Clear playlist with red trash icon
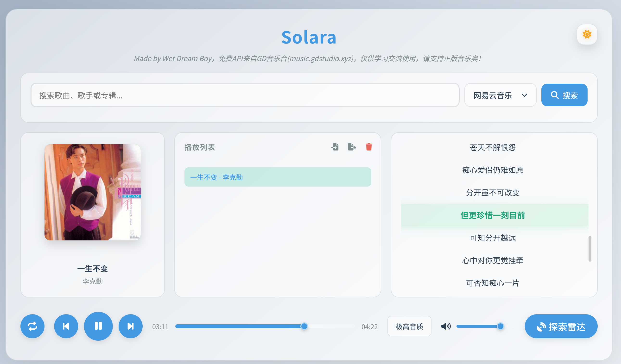This screenshot has height=364, width=621. (369, 147)
